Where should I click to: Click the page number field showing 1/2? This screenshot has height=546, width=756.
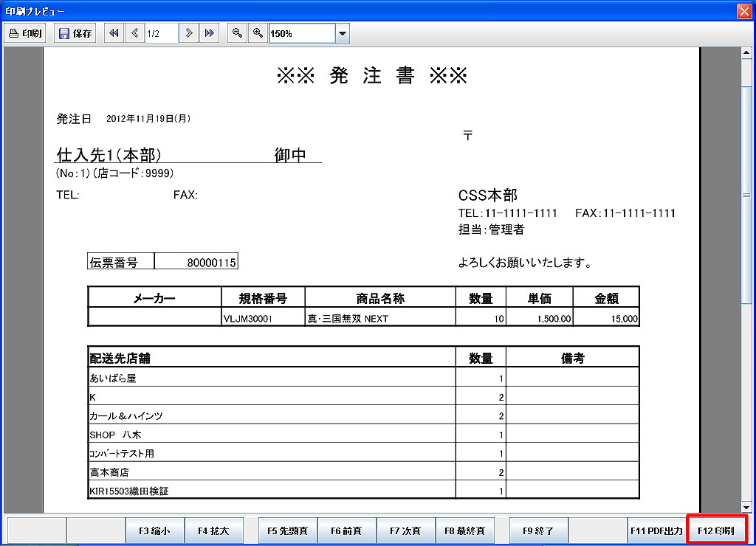162,33
